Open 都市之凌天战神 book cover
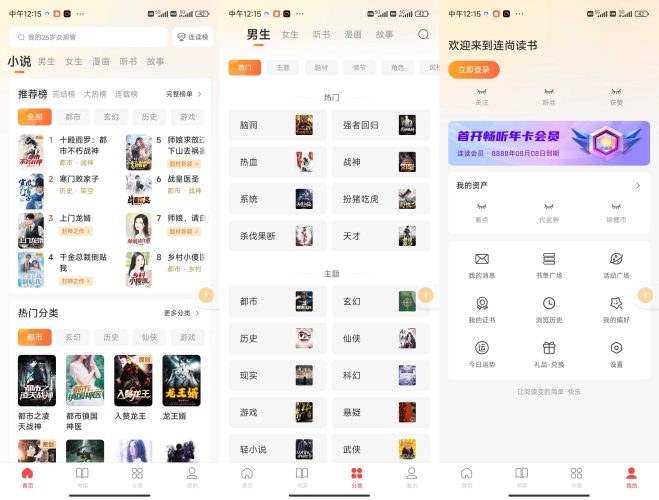The height and width of the screenshot is (500, 659). tap(37, 381)
